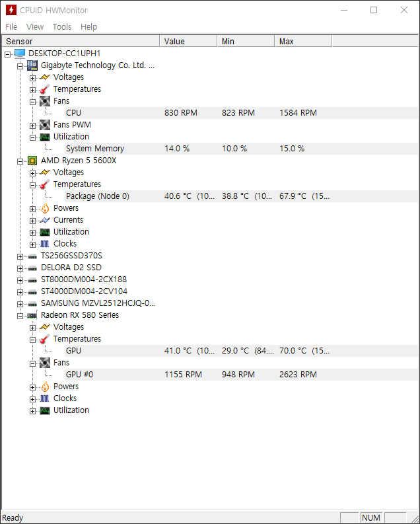Screen dimensions: 420x524
Task: Click the drive icon beside ST4000DM004-2CV104
Action: click(32, 292)
